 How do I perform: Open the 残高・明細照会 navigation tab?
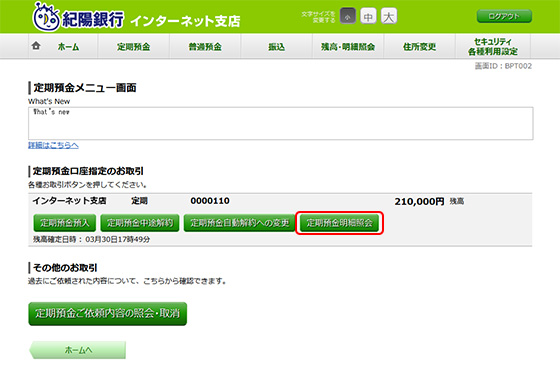348,46
